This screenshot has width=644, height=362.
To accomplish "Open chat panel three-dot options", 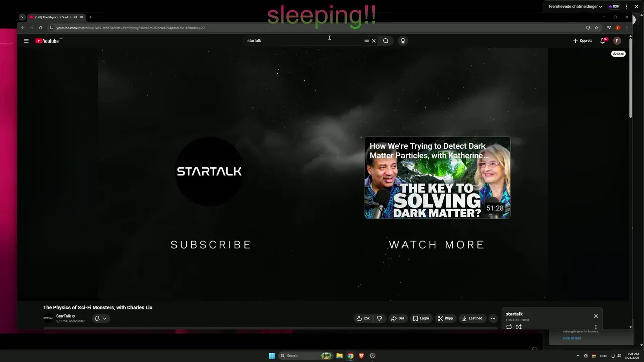I will [x=627, y=7].
